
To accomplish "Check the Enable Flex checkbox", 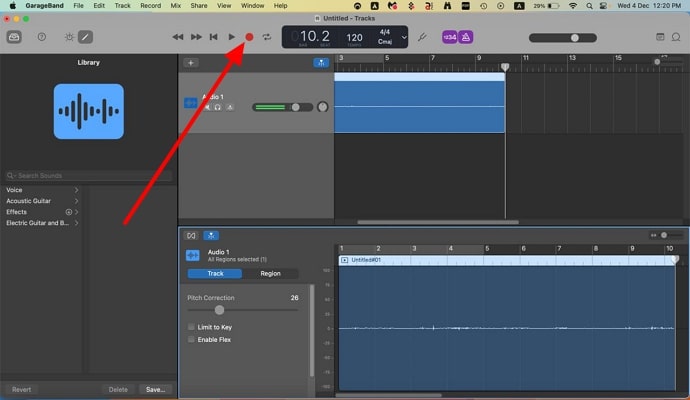I will coord(191,339).
